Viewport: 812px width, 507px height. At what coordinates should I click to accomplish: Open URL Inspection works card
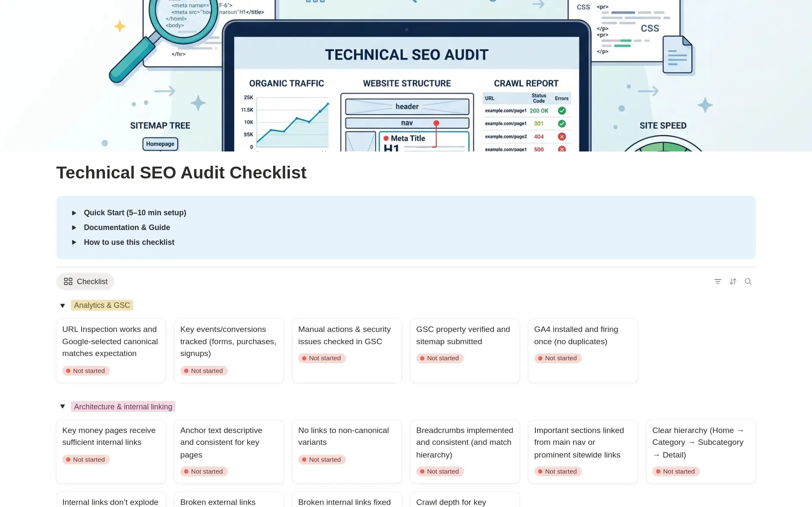pos(111,351)
